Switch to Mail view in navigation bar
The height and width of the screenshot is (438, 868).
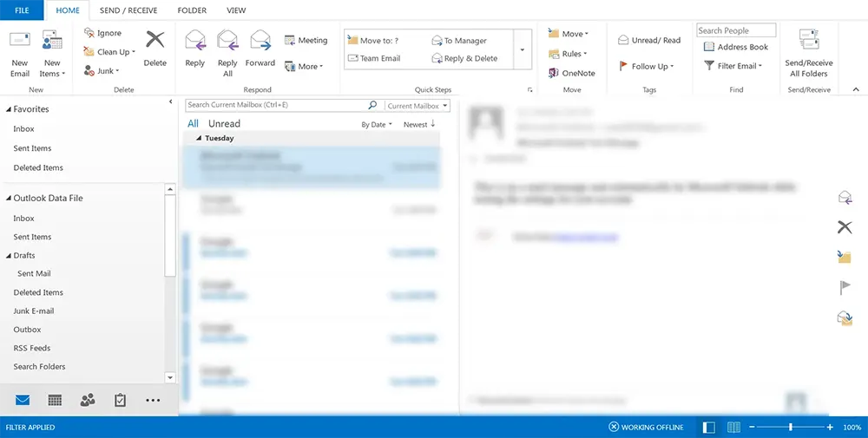[23, 400]
